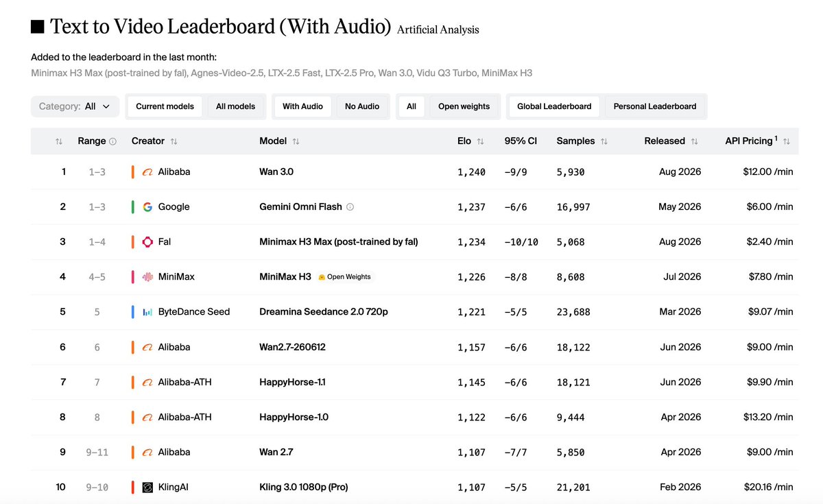This screenshot has width=823, height=504.
Task: Click the rank column sort arrows
Action: [x=59, y=141]
